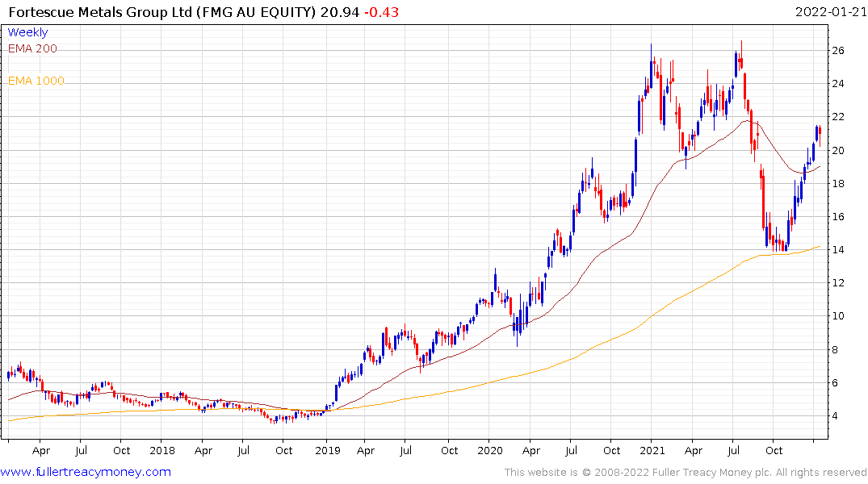Select the 2019 time axis label
Viewport: 868px width, 484px height.
328,451
